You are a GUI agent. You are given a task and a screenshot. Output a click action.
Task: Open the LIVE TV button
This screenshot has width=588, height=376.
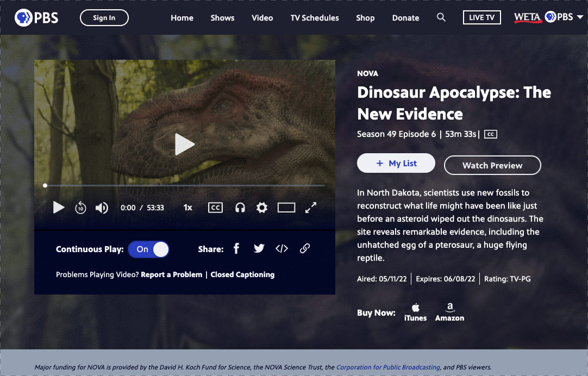click(x=482, y=17)
